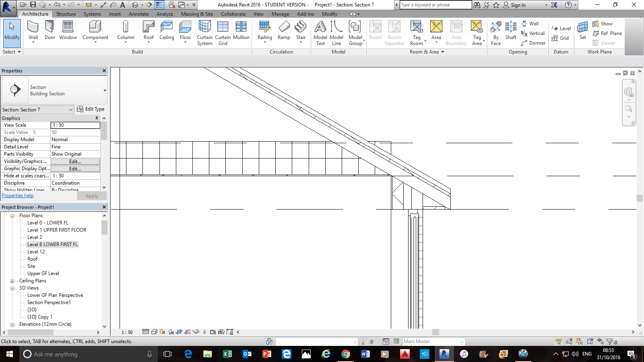Expand the Ceiling Plans tree node

pyautogui.click(x=12, y=281)
